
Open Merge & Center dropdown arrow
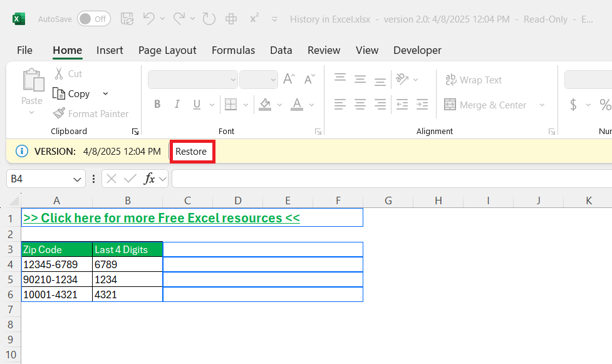point(542,105)
